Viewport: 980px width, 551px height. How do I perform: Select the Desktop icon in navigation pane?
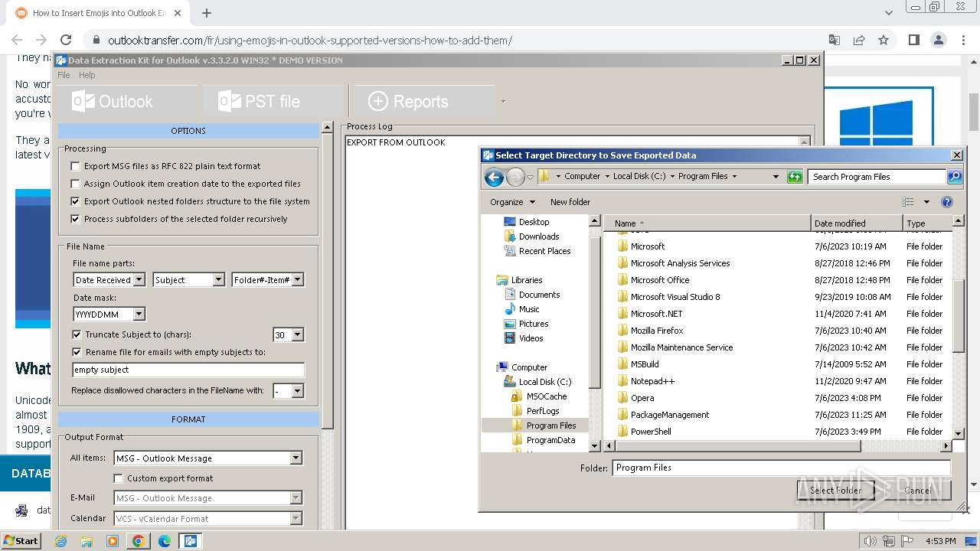coord(510,222)
